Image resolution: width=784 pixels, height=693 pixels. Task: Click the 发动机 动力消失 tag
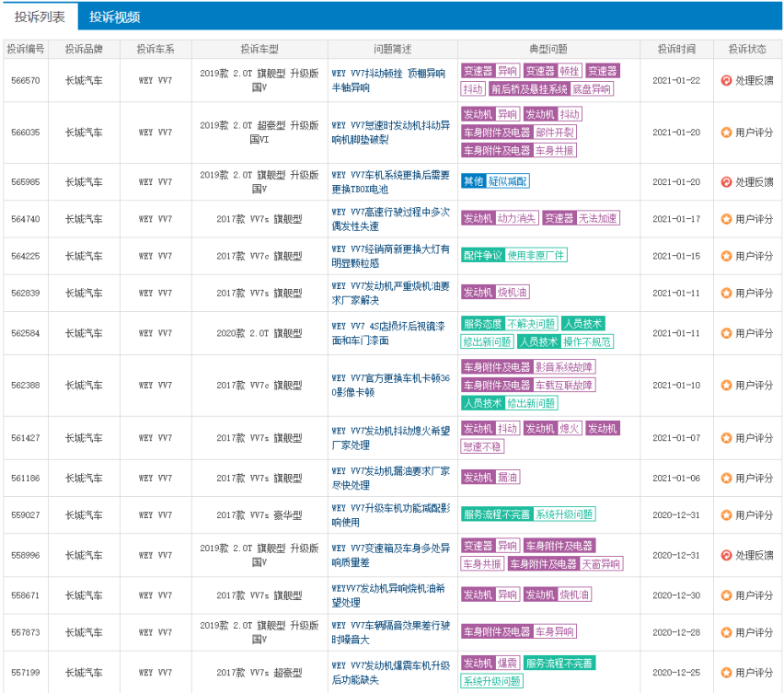(x=500, y=218)
